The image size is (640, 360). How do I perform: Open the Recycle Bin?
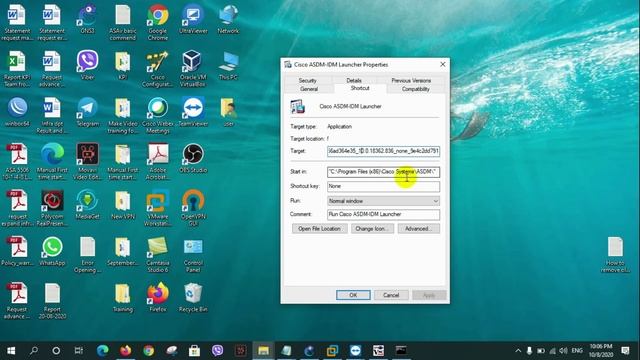(193, 298)
